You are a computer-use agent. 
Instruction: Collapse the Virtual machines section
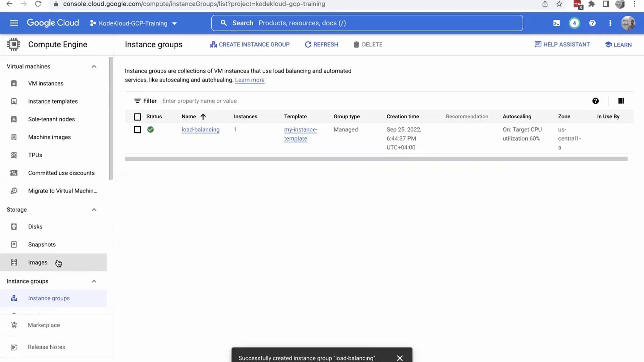[94, 66]
